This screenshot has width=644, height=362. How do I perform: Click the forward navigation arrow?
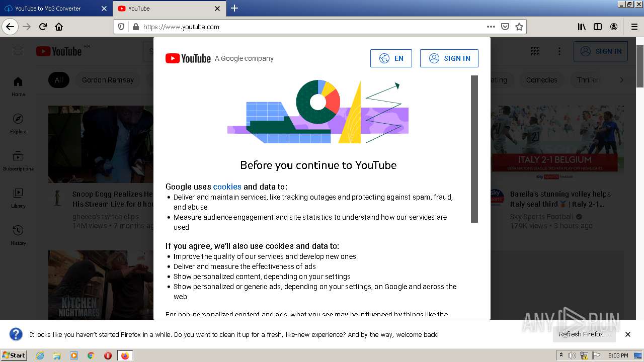click(27, 27)
